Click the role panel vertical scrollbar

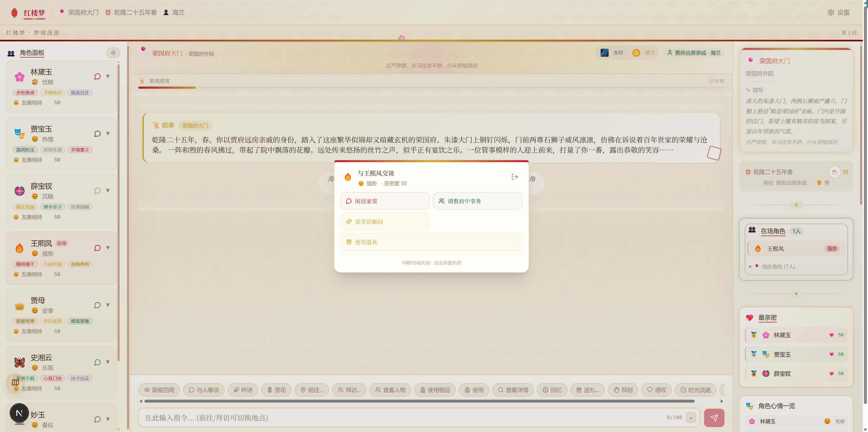118,212
